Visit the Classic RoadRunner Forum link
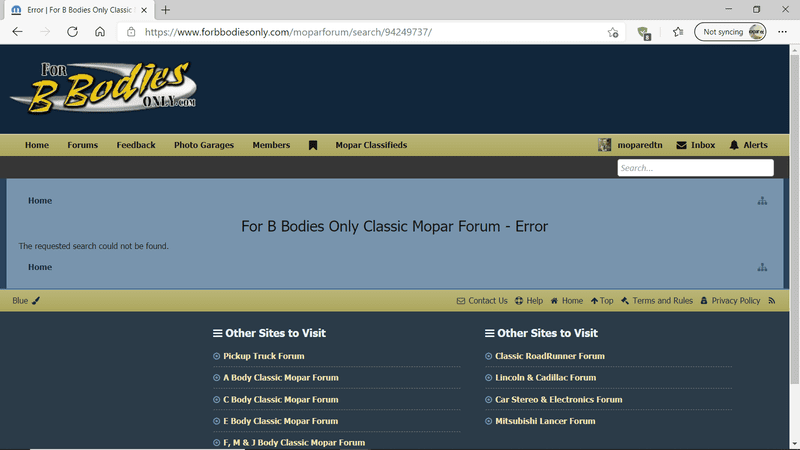800x450 pixels. 549,356
